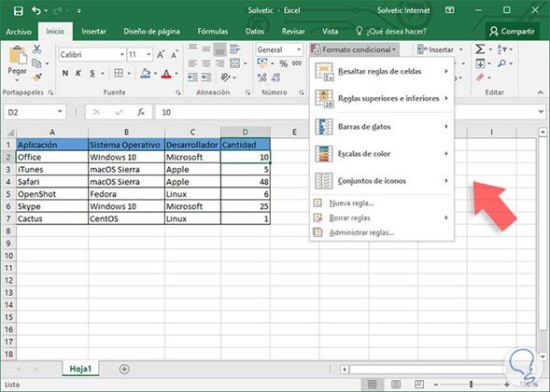The width and height of the screenshot is (550, 392).
Task: Switch to Page Layout view in status bar
Action: tap(396, 385)
